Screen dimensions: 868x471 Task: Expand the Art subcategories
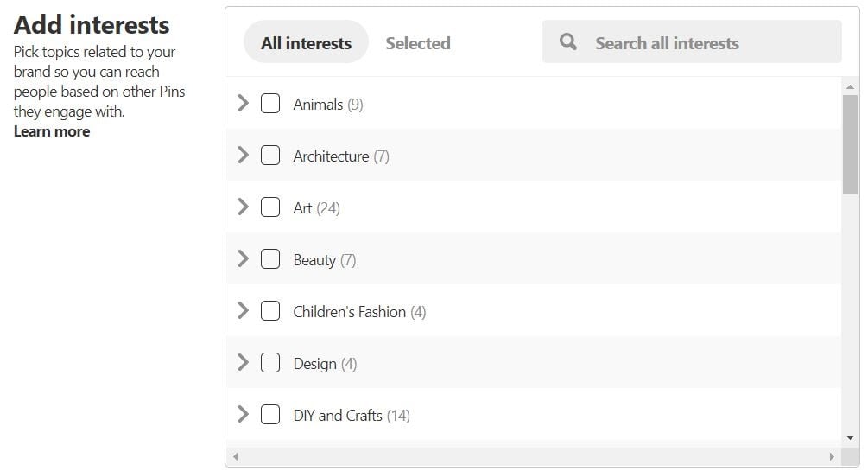(x=243, y=207)
